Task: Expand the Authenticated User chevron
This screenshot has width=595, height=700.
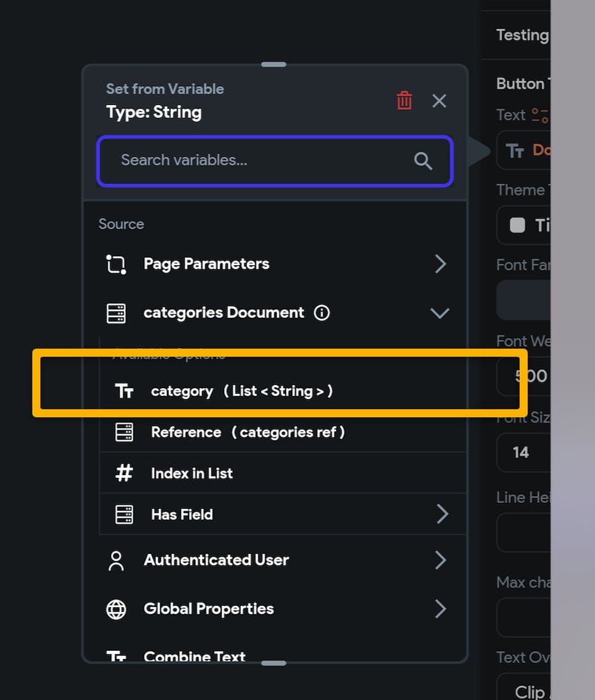Action: tap(440, 560)
